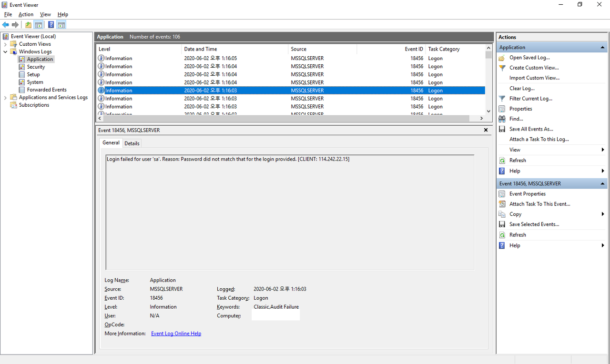Viewport: 610px width, 364px height.
Task: Click event list horizontal scrollbar right arrow
Action: click(481, 118)
